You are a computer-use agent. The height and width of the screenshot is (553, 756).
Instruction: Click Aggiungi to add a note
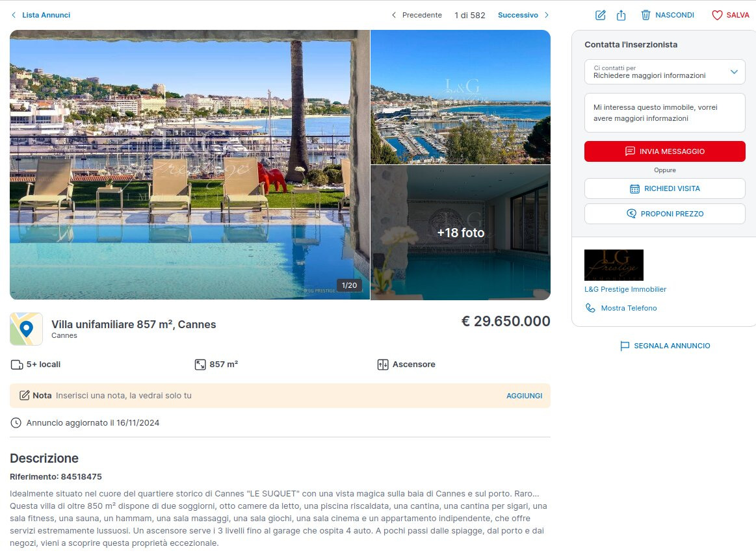click(x=524, y=396)
